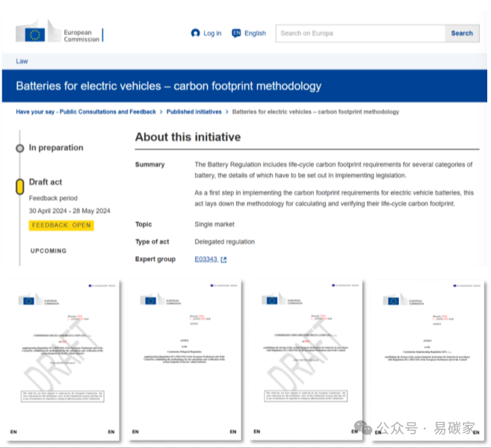
Task: Open the Law menu item
Action: tap(22, 61)
